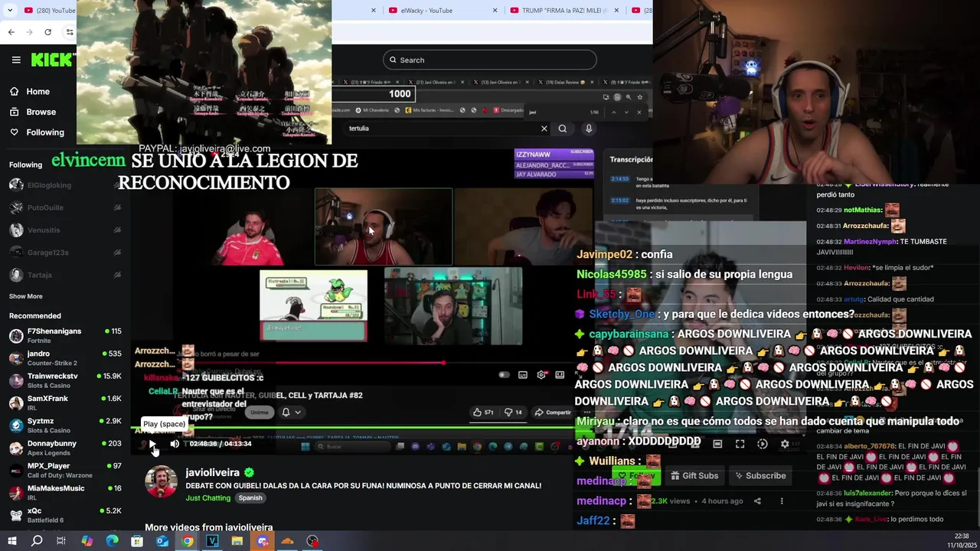980x551 pixels.
Task: Open File Explorer from the taskbar
Action: (x=237, y=541)
